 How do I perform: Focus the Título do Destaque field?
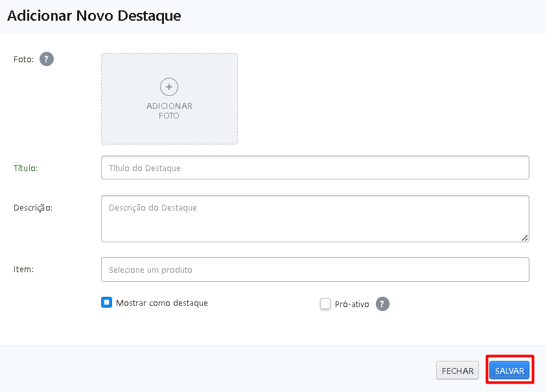[315, 168]
